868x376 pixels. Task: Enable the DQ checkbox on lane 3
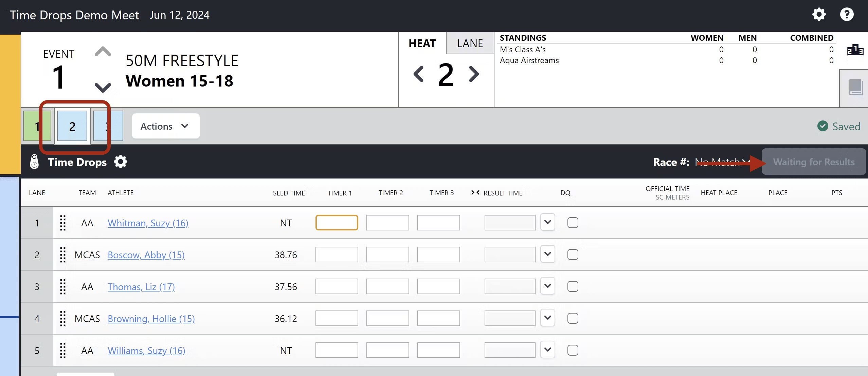573,286
